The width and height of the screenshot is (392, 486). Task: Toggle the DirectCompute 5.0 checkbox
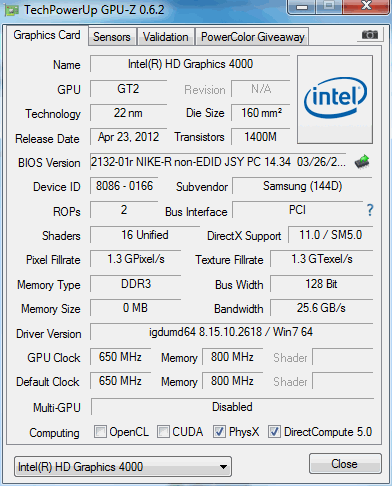pos(274,432)
